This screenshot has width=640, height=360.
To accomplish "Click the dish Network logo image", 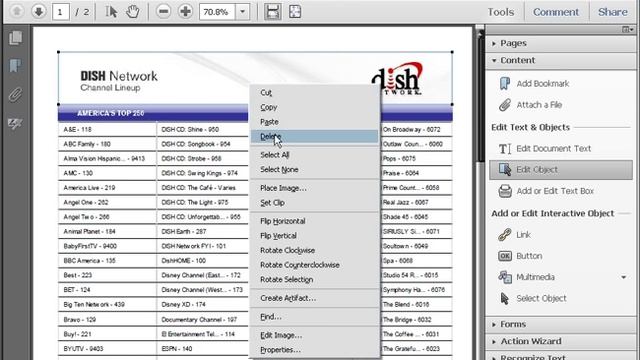I will 397,78.
